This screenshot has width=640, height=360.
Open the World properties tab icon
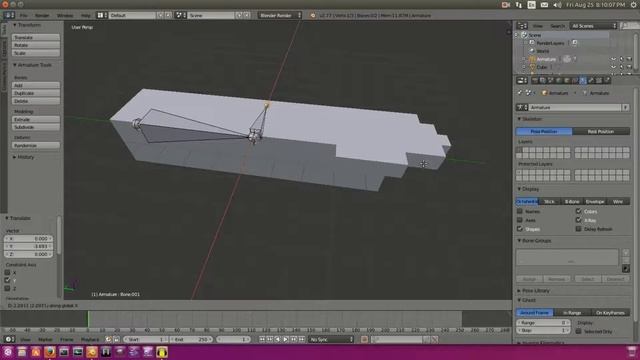tap(558, 80)
